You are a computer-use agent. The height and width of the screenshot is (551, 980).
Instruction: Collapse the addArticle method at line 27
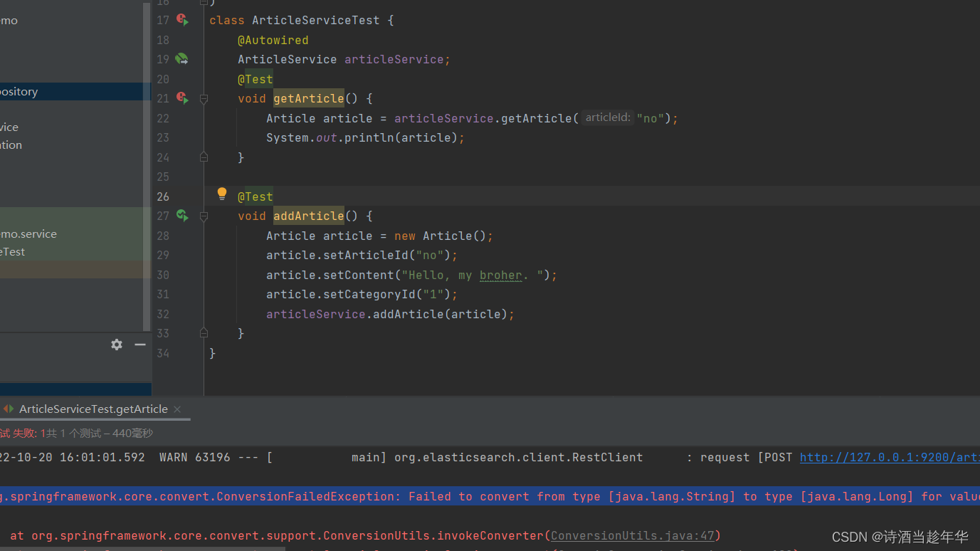[204, 216]
